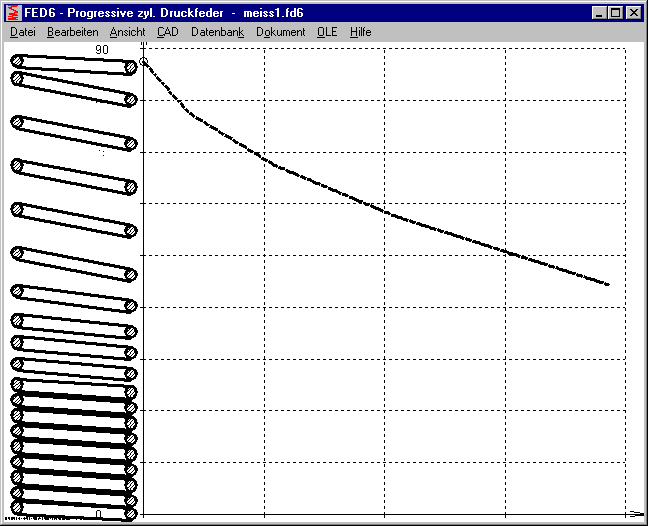Open the Datei menu
648x526 pixels.
pyautogui.click(x=22, y=32)
